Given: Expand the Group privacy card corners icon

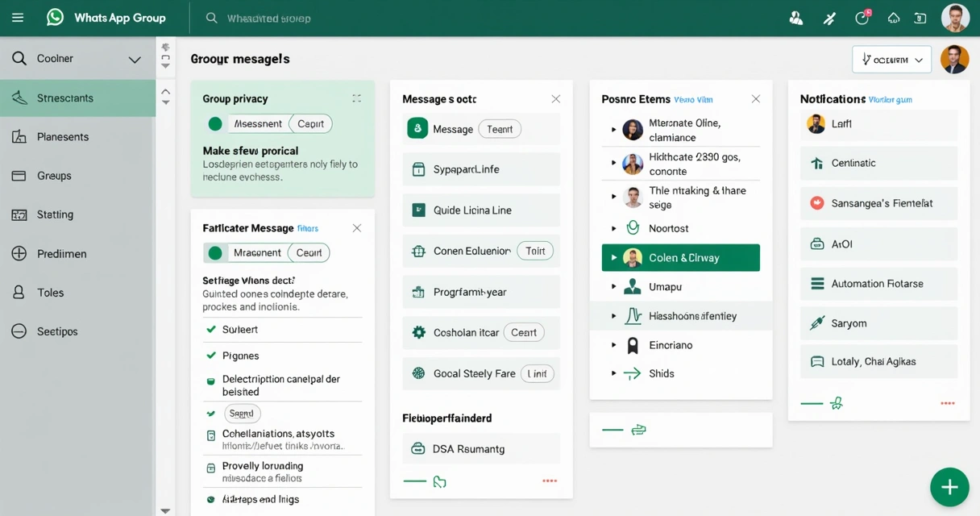Looking at the screenshot, I should (356, 98).
